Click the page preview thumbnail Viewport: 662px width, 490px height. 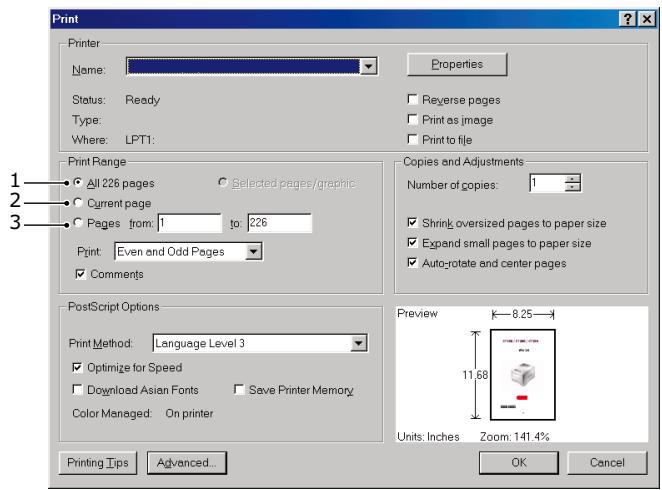coord(523,375)
